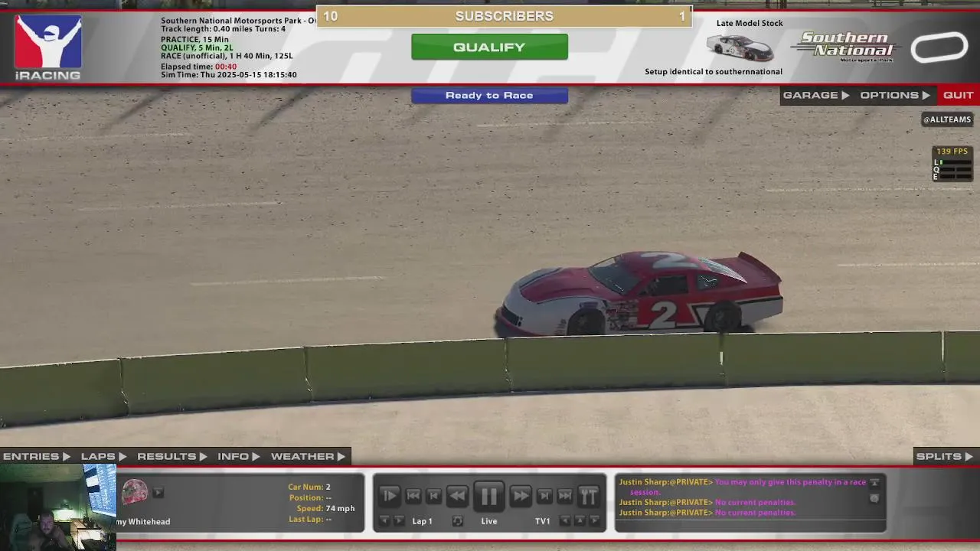Click the iRacing logo
Screen dimensions: 980x551
47,47
